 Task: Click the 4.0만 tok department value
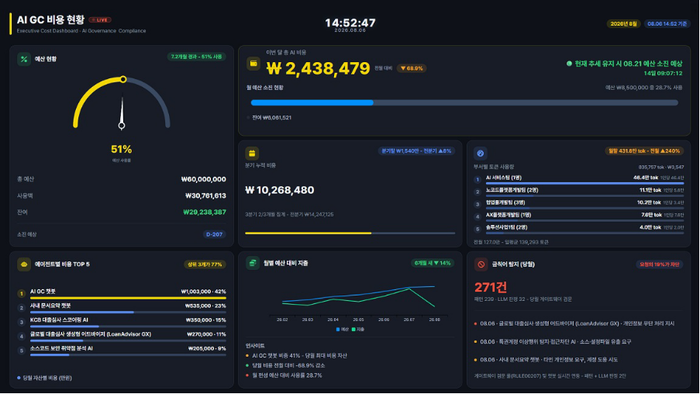tap(650, 228)
